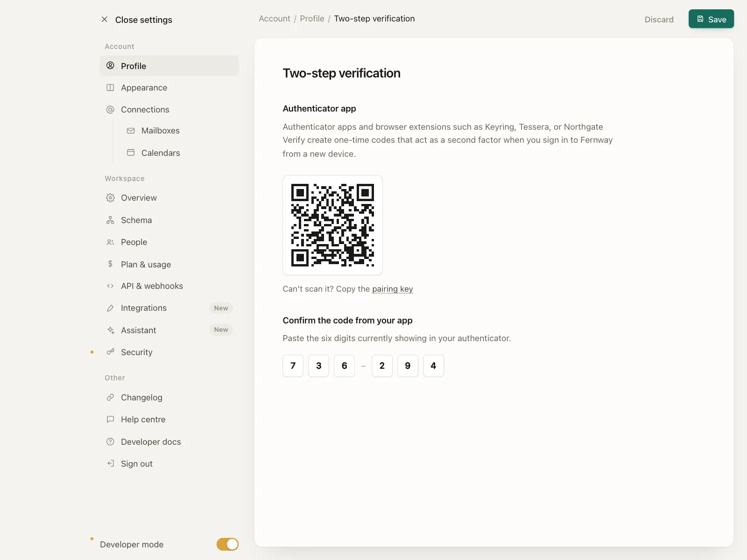The image size is (747, 560).
Task: Click the Calendars calendar icon
Action: pos(131,153)
